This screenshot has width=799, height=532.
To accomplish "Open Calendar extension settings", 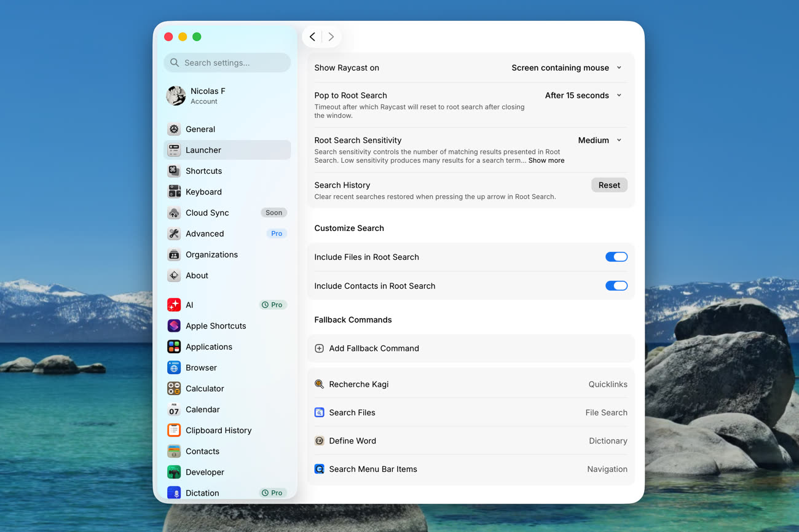I will (x=227, y=409).
